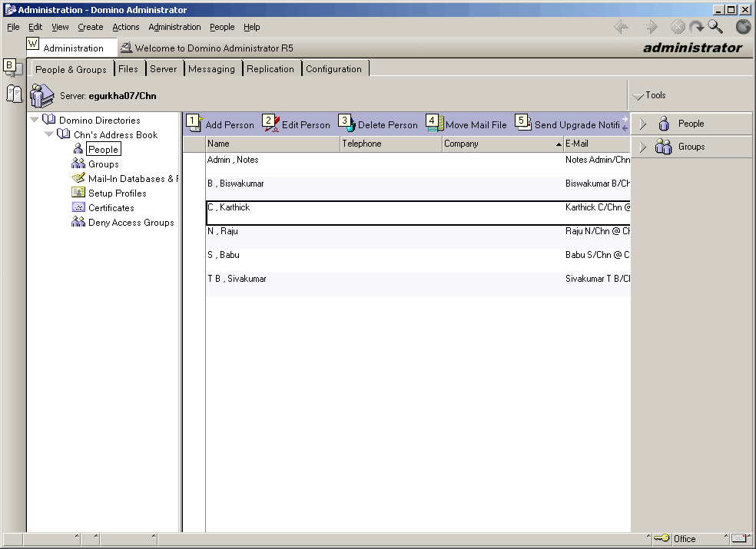Screen dimensions: 756x549
Task: Click the Send Upgrade Notifications icon
Action: [x=524, y=123]
